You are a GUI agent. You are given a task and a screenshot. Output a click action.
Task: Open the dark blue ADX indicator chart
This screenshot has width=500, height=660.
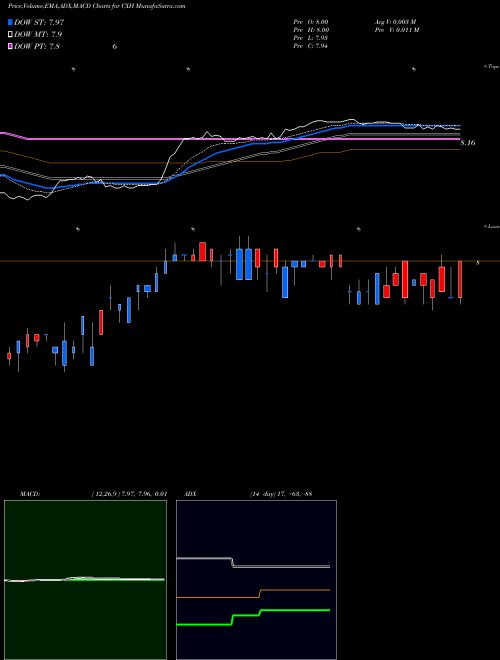(x=257, y=580)
